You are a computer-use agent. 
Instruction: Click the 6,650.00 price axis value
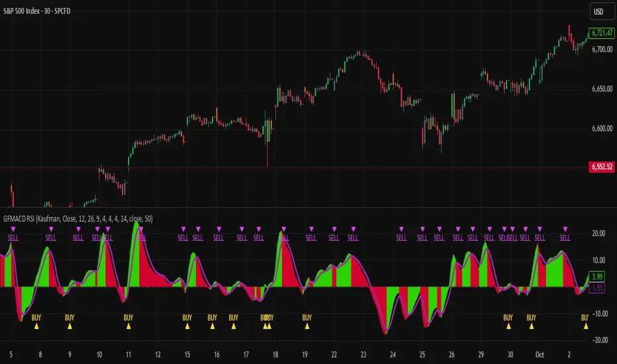[x=602, y=89]
